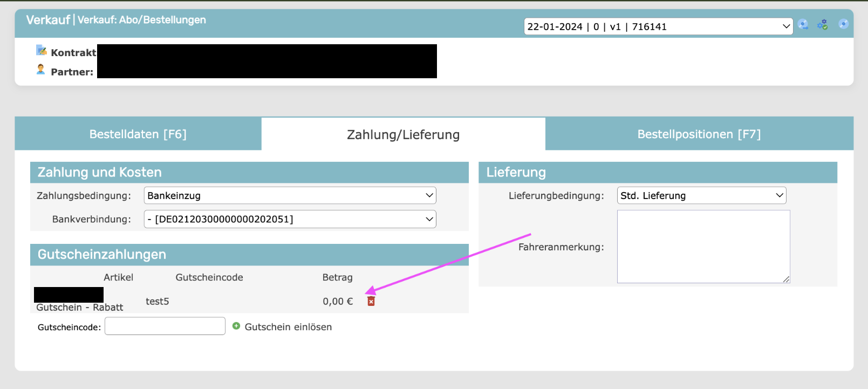Click the Verkauf heading in the title bar
Image resolution: width=868 pixels, height=389 pixels.
point(48,20)
